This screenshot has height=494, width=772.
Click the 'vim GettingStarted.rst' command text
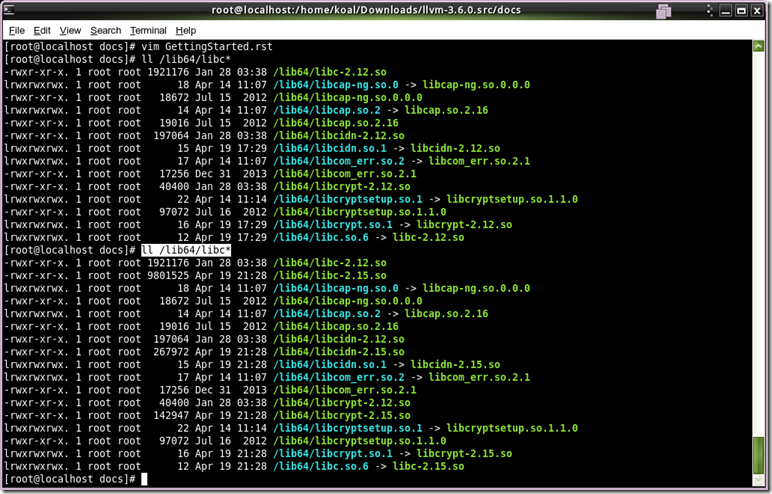click(207, 47)
